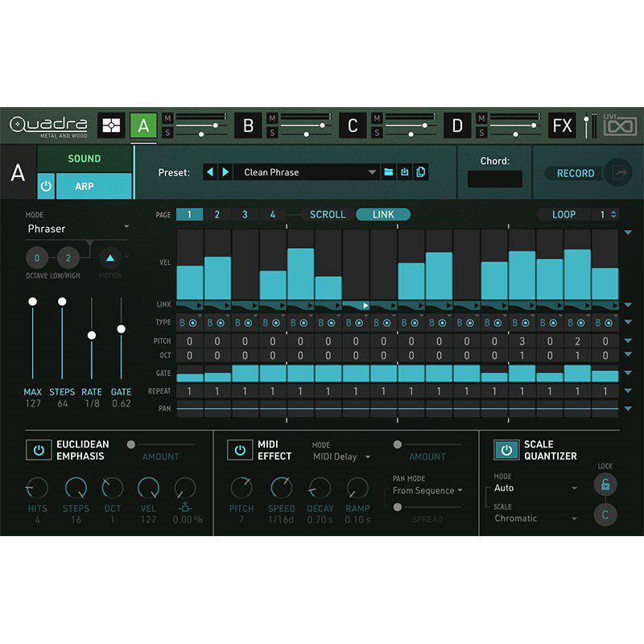Image resolution: width=644 pixels, height=644 pixels.
Task: Click the SCROLL button
Action: (x=328, y=214)
